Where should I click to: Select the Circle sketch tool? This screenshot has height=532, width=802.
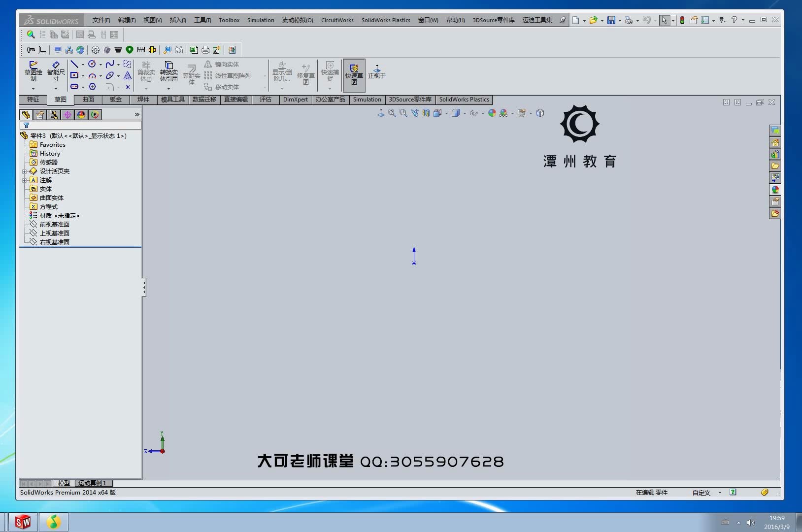click(93, 64)
